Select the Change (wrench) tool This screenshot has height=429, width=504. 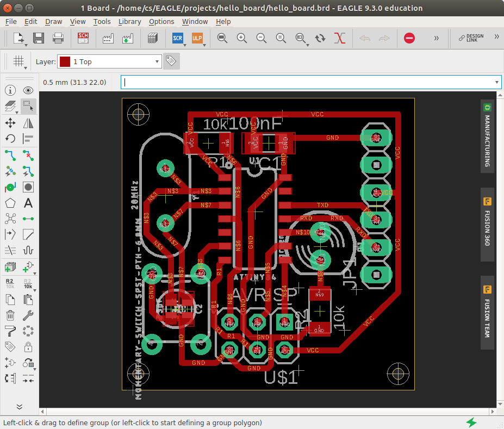(28, 315)
